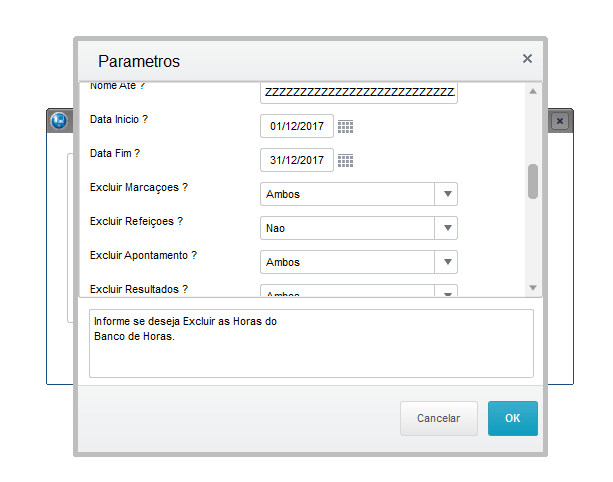Click the background window logo icon
Screen dimensions: 613x482
point(58,120)
